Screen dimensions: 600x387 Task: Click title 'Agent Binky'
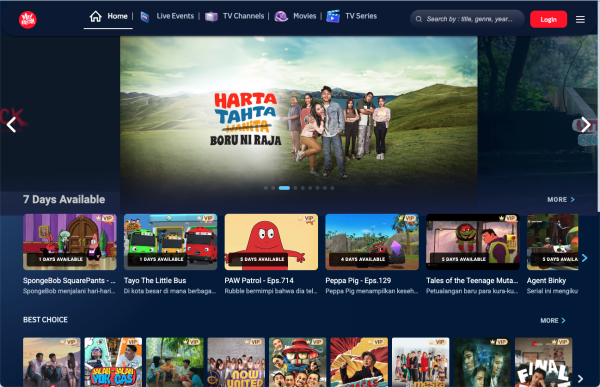point(546,281)
